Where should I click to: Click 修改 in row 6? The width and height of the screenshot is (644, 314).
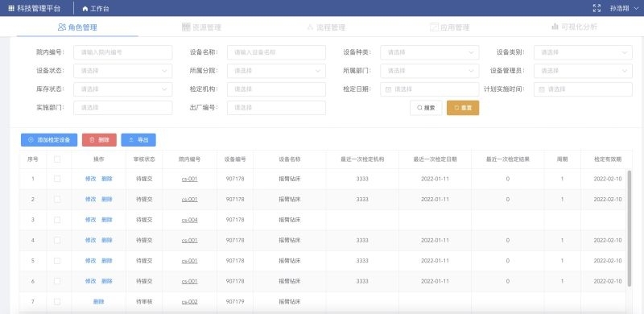pyautogui.click(x=90, y=281)
